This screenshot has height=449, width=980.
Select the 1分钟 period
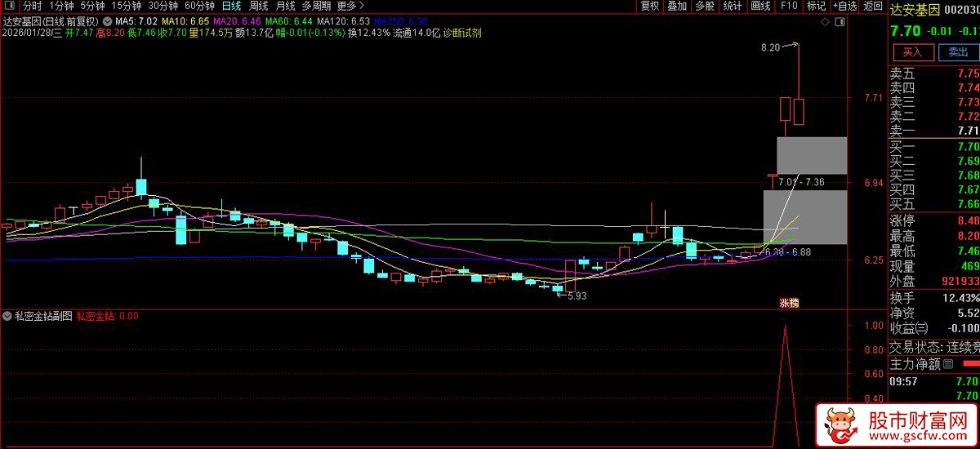click(62, 6)
